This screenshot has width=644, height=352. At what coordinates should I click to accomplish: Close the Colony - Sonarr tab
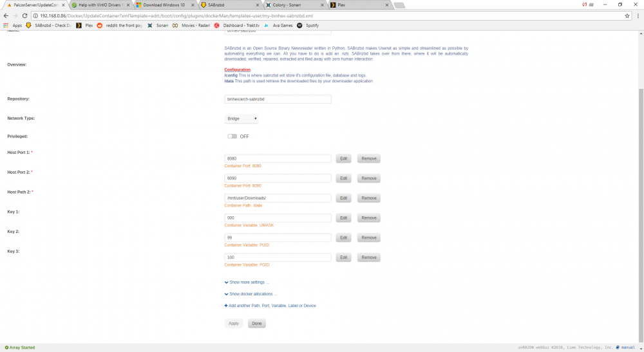322,5
